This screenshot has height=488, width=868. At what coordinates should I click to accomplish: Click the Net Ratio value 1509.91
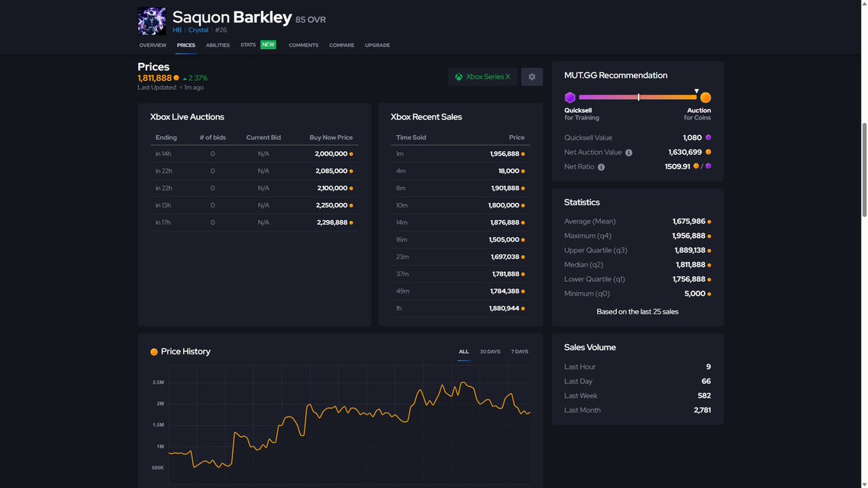pos(678,166)
